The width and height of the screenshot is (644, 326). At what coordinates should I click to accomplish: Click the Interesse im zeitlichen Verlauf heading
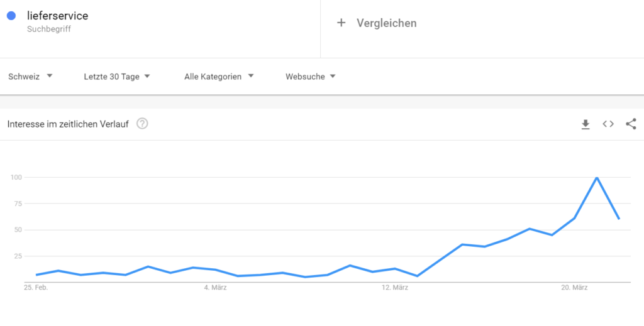click(68, 124)
